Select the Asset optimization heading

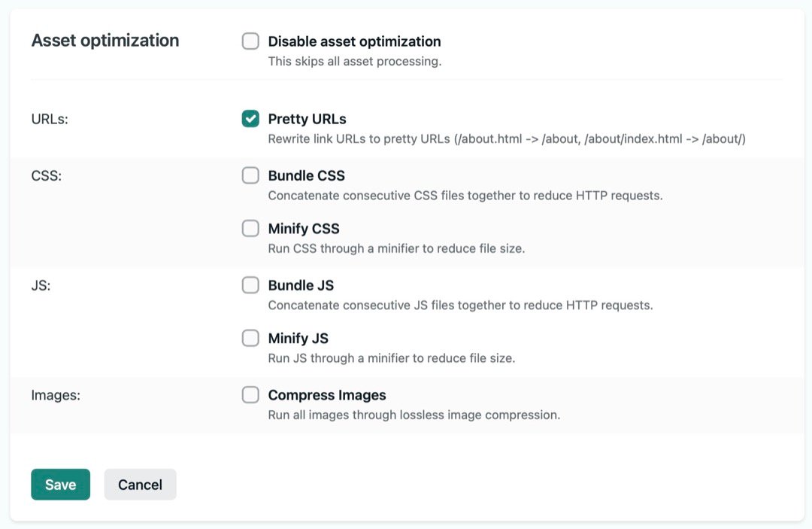(x=105, y=40)
